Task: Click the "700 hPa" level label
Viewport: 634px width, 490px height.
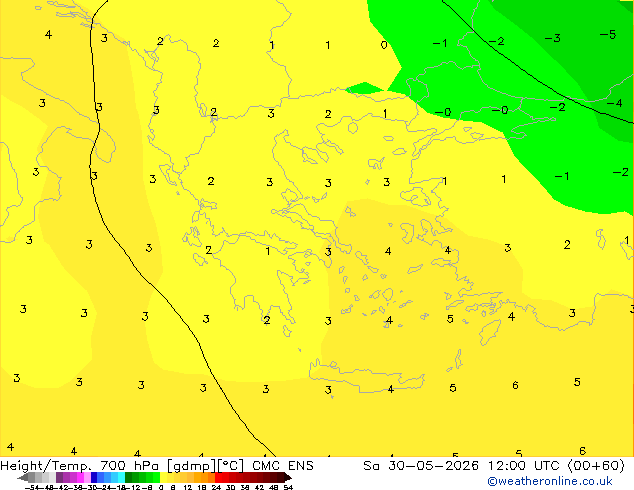Action: tap(129, 466)
